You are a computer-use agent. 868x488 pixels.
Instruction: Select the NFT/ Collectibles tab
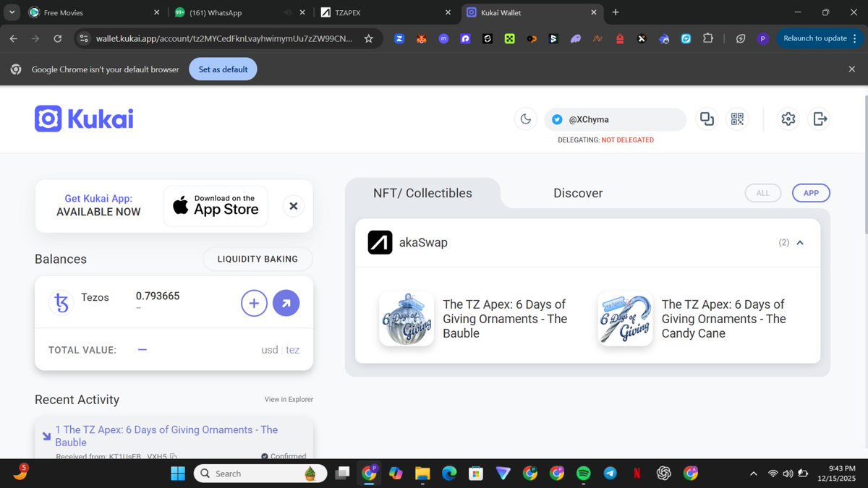click(422, 193)
